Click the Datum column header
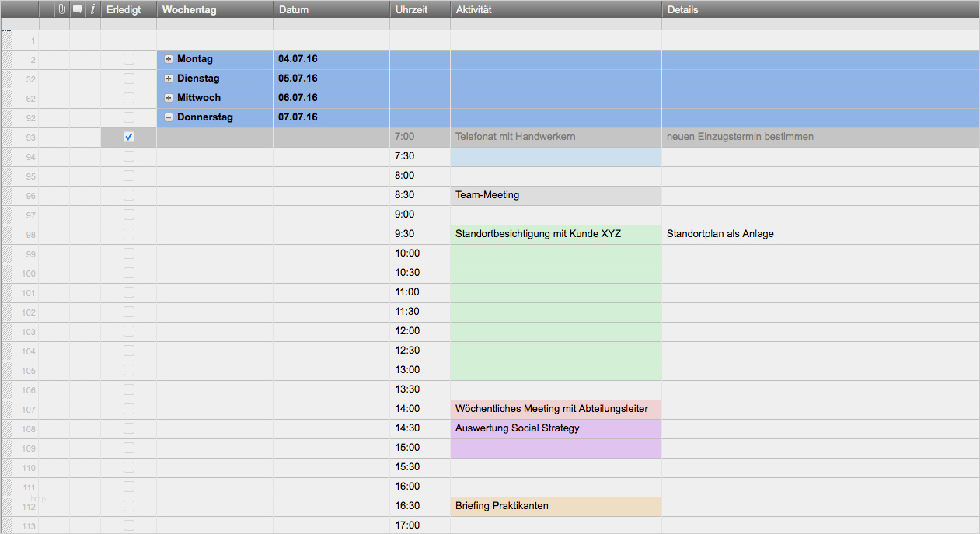980x534 pixels. 332,10
